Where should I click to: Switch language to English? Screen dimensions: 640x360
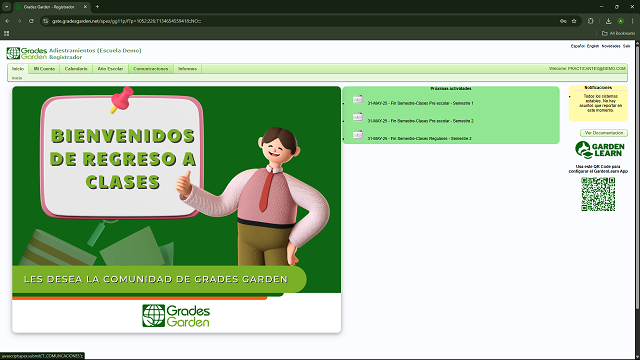click(593, 46)
